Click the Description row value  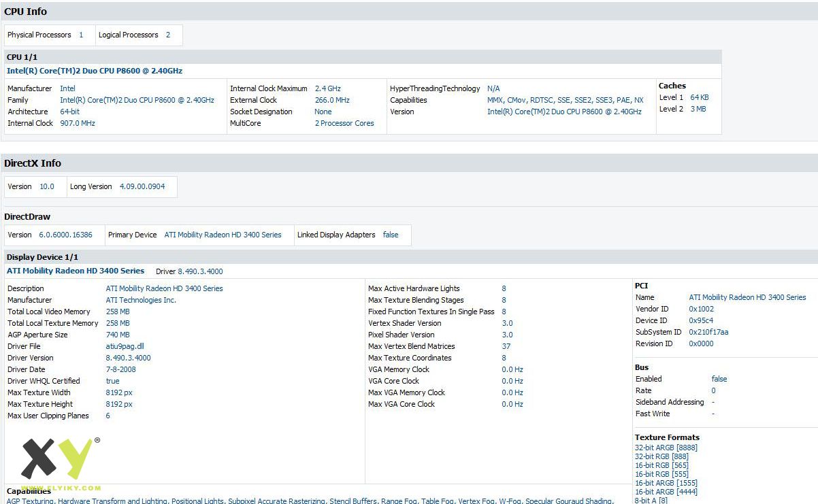(x=164, y=288)
